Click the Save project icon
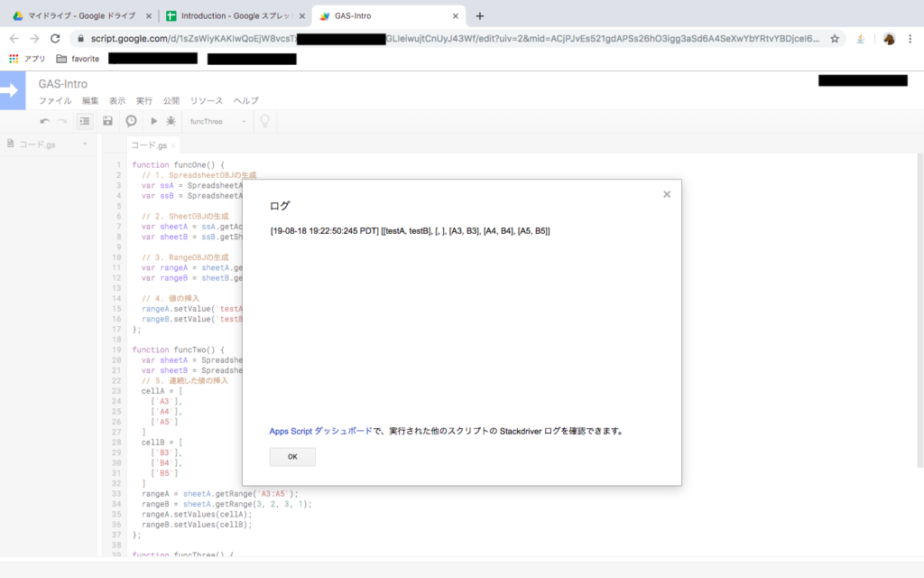This screenshot has width=924, height=578. (x=108, y=121)
